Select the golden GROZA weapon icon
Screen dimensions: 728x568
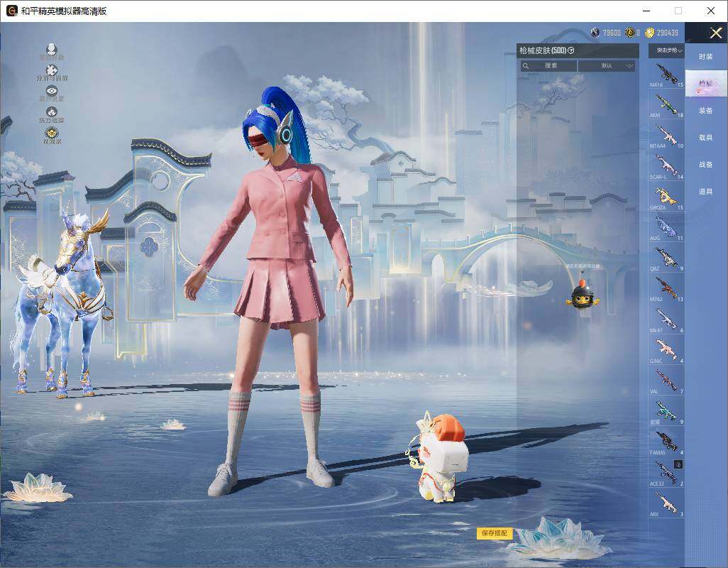pyautogui.click(x=666, y=197)
